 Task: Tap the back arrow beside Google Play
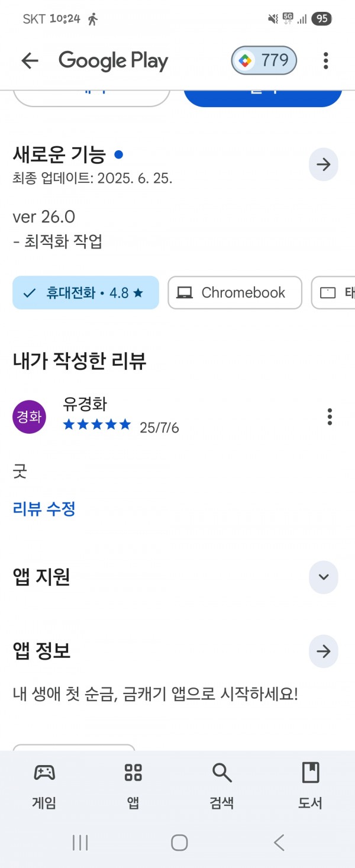click(30, 60)
